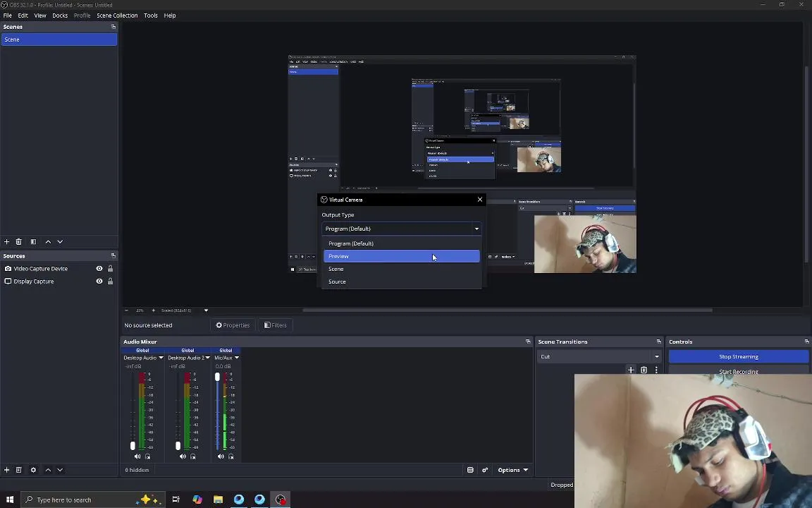Float the Sources dock with its pop-out icon
The height and width of the screenshot is (508, 812).
pyautogui.click(x=113, y=255)
